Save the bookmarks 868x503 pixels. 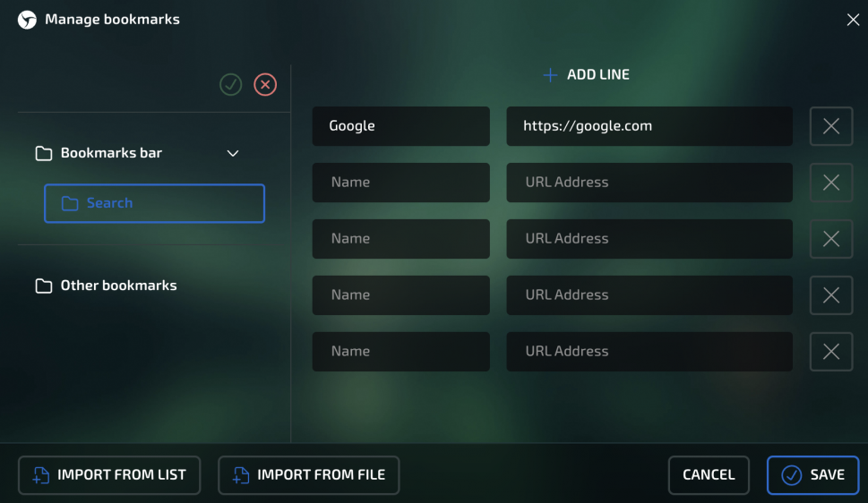pyautogui.click(x=812, y=474)
